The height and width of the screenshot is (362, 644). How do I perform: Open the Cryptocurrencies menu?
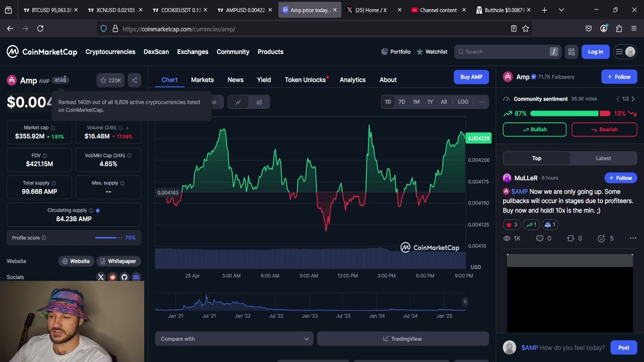pos(110,52)
